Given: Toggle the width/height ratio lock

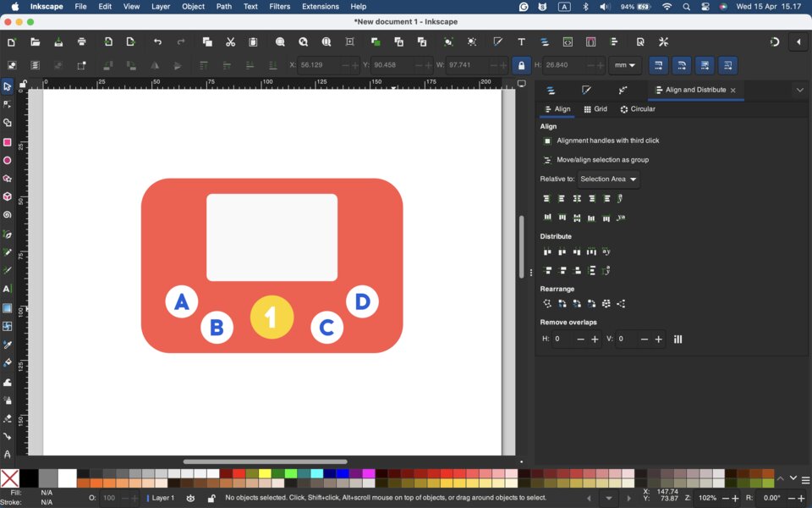Looking at the screenshot, I should (521, 65).
